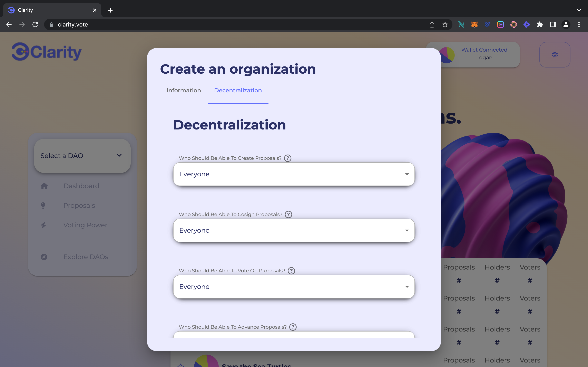588x367 pixels.
Task: Open the Create Proposals permission dropdown
Action: pos(294,174)
